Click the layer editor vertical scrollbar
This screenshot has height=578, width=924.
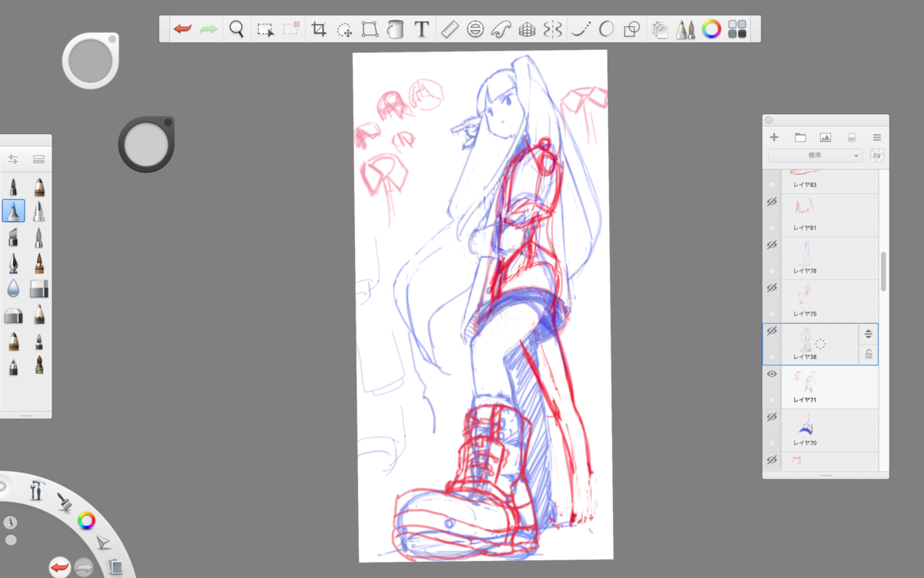coord(883,271)
